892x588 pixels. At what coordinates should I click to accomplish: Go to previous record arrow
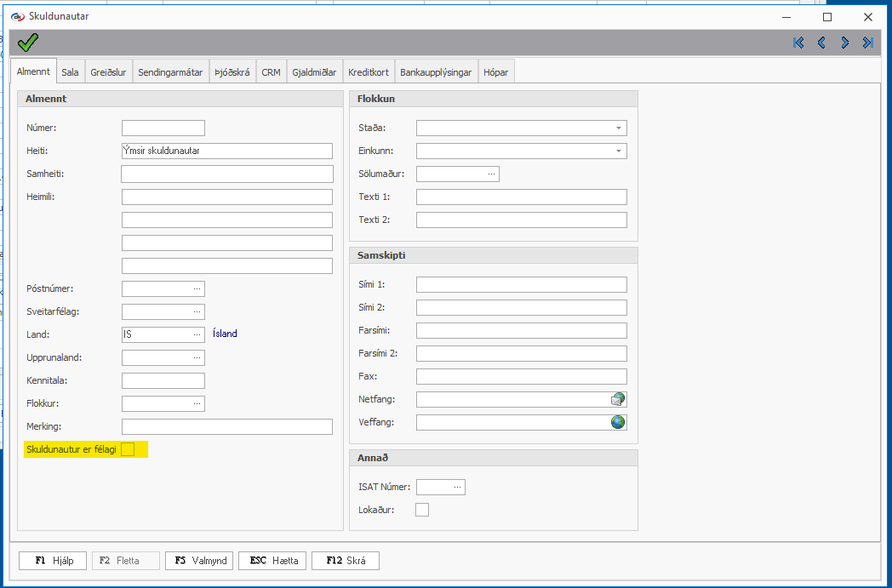[821, 43]
